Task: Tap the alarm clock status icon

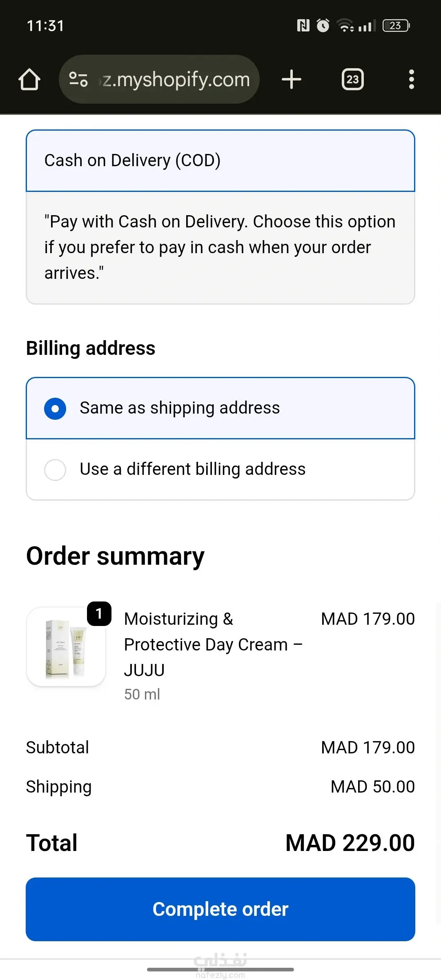Action: point(323,26)
